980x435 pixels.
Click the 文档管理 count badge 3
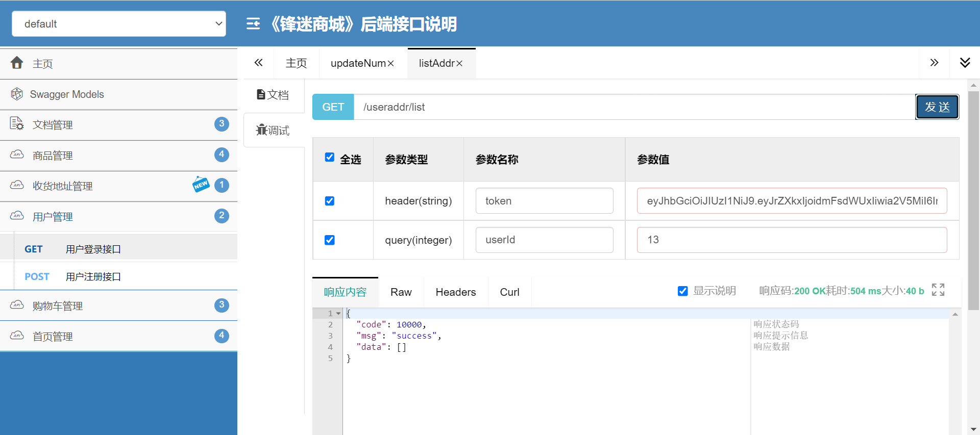(222, 124)
